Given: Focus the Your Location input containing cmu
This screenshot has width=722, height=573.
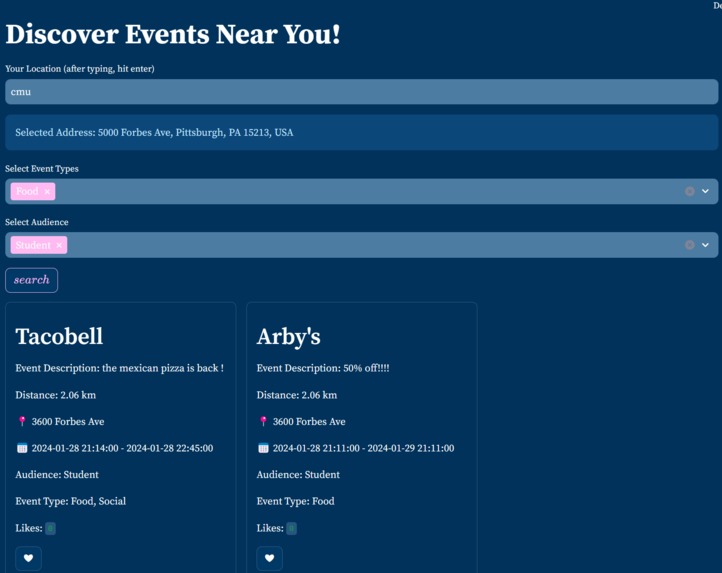Looking at the screenshot, I should coord(361,92).
